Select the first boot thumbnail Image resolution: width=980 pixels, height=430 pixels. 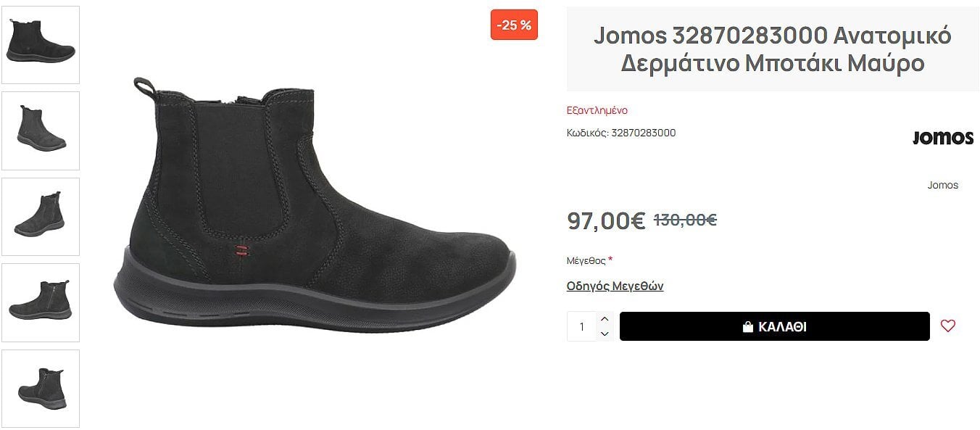[x=41, y=45]
